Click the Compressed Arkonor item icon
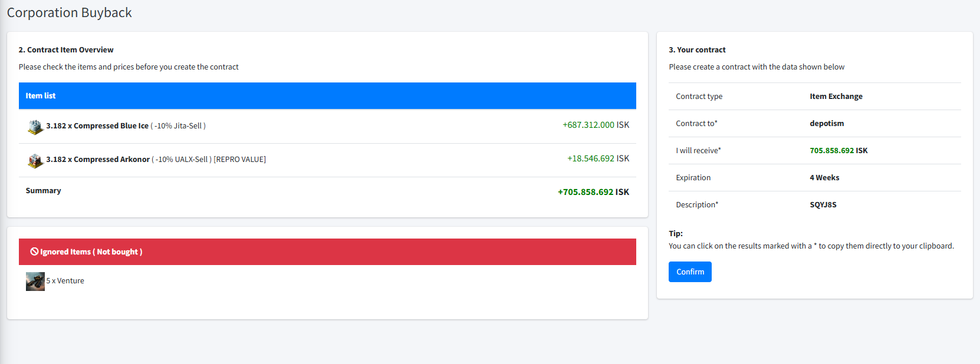This screenshot has width=980, height=364. tap(35, 160)
